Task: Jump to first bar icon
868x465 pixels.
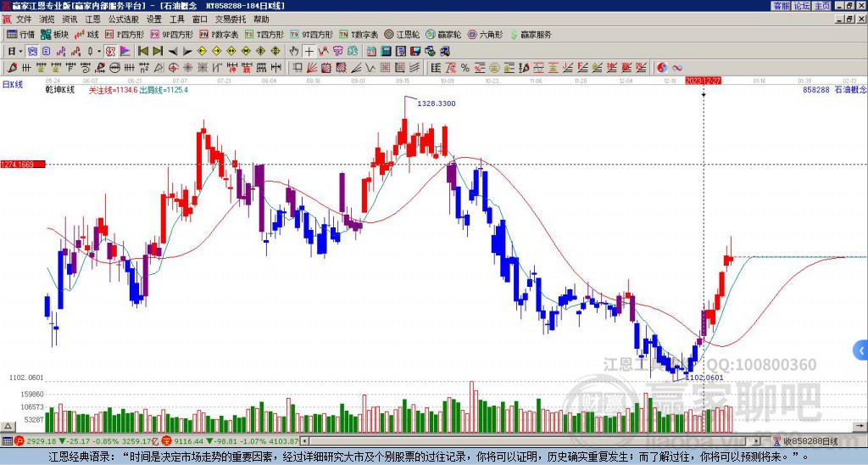Action: point(142,52)
